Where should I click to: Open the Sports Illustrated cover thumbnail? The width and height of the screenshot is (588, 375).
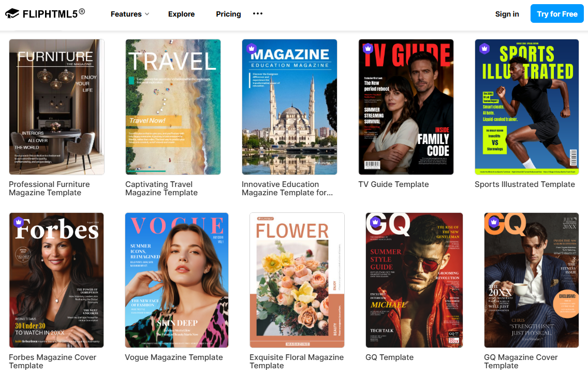pos(526,107)
